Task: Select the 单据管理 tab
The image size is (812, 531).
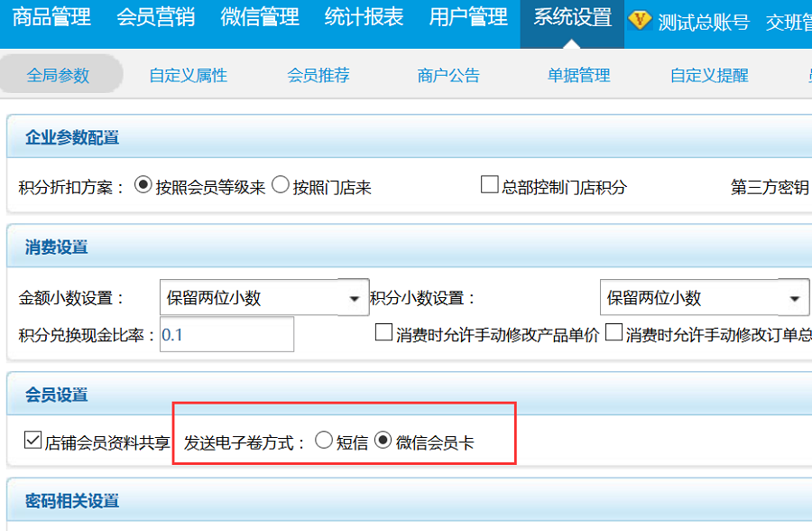Action: (578, 76)
